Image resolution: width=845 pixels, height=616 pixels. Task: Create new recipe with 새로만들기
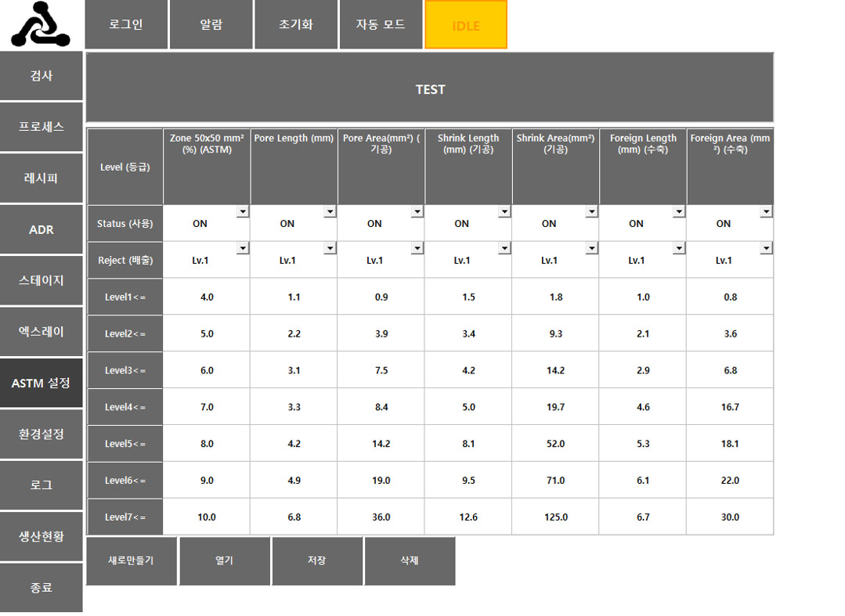[131, 560]
